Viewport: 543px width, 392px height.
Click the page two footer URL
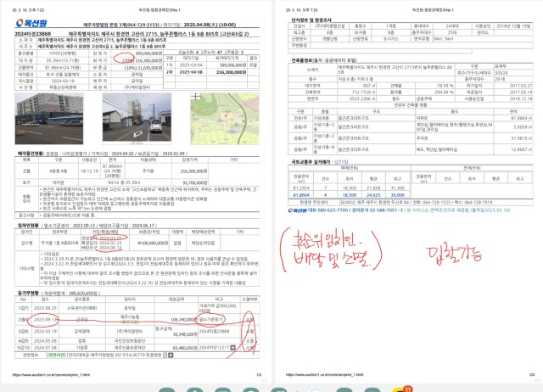point(324,375)
